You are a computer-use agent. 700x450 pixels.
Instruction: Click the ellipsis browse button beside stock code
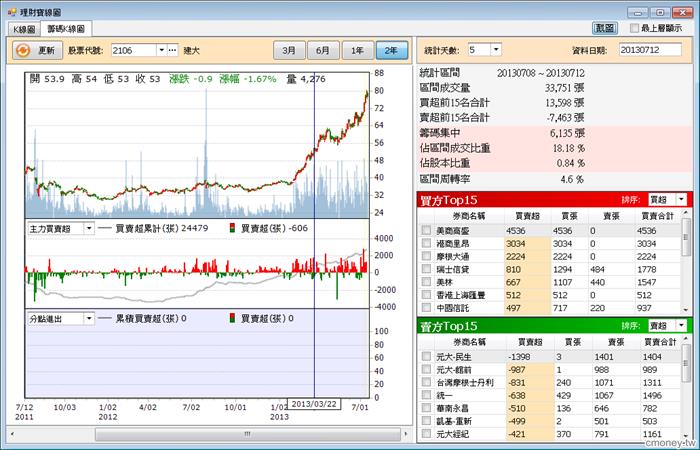(x=173, y=50)
